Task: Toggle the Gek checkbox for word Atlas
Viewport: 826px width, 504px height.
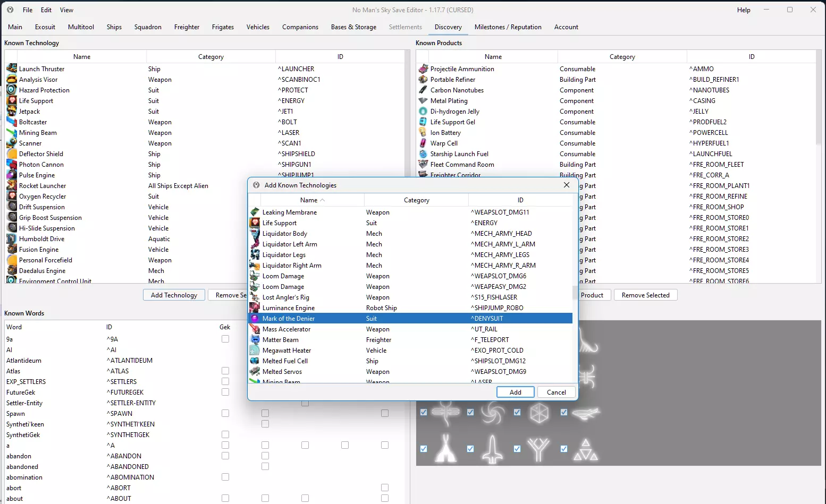Action: (225, 371)
